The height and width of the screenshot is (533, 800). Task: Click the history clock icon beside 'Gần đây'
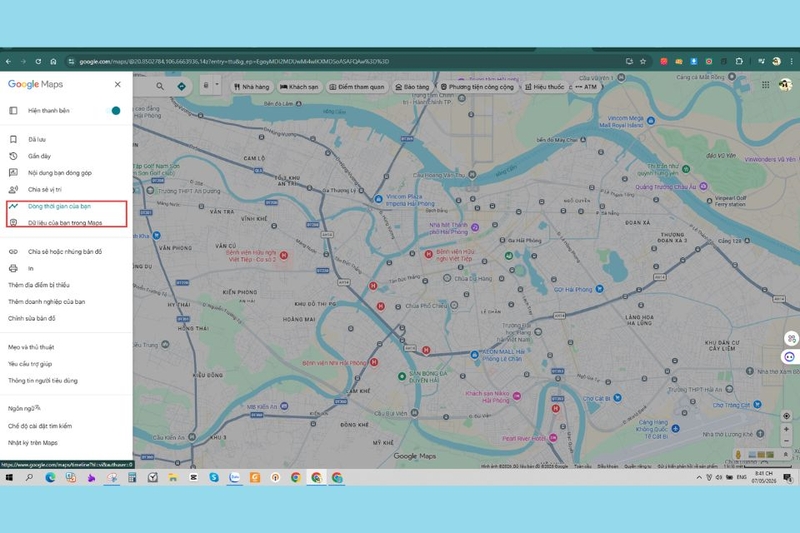pos(13,156)
